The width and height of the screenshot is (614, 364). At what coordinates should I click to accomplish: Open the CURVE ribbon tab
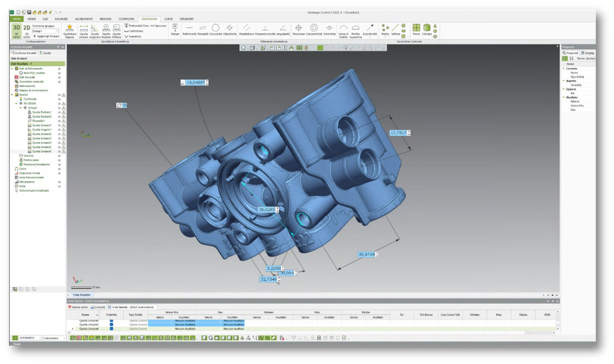coord(169,19)
